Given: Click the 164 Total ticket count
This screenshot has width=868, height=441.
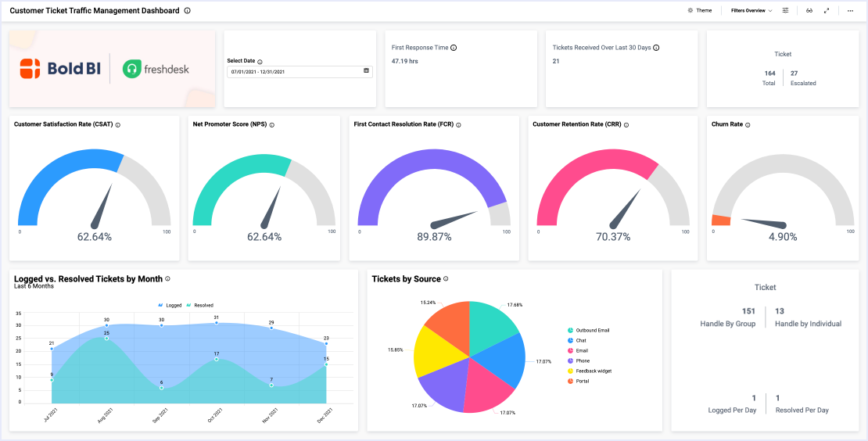Looking at the screenshot, I should [x=770, y=73].
